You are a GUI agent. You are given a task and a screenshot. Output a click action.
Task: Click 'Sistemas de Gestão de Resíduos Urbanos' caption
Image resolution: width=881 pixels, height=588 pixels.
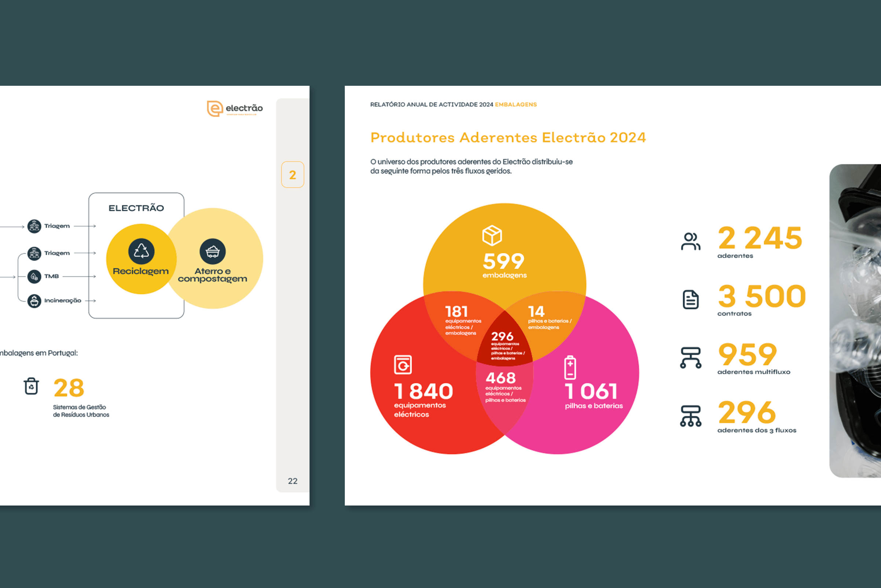[x=81, y=411]
